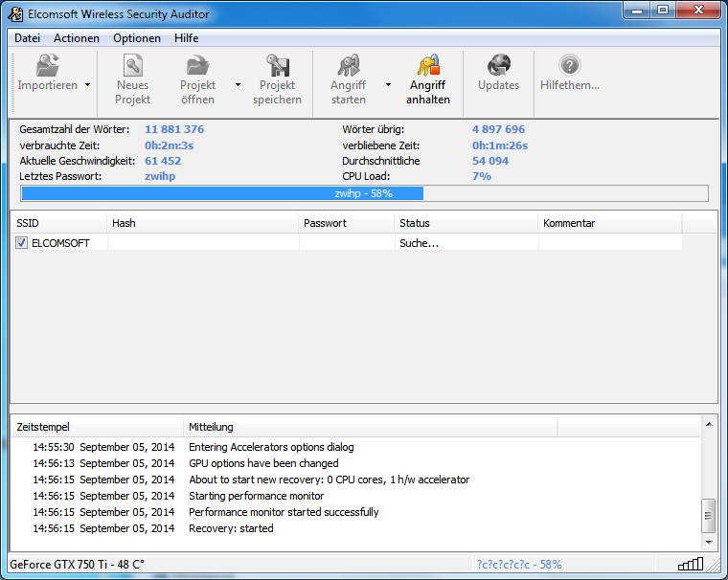The image size is (728, 580).
Task: Open the Datei menu
Action: 27,38
